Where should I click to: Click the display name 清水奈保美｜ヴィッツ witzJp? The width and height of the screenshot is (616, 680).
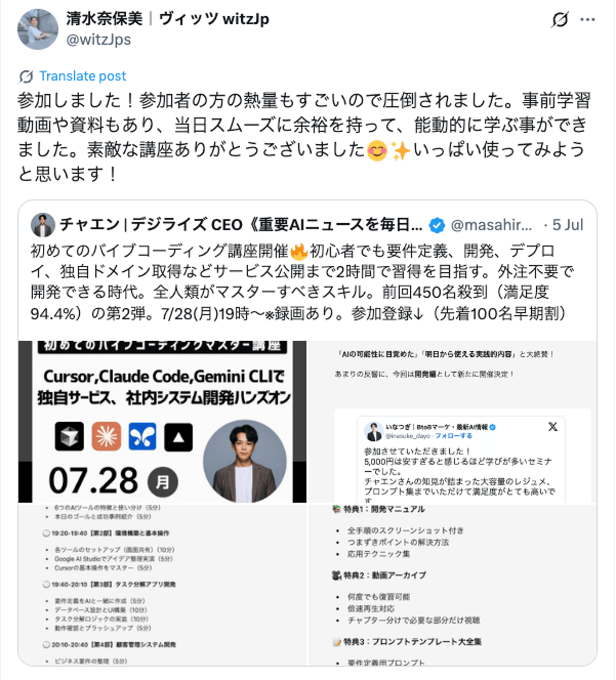click(x=167, y=18)
